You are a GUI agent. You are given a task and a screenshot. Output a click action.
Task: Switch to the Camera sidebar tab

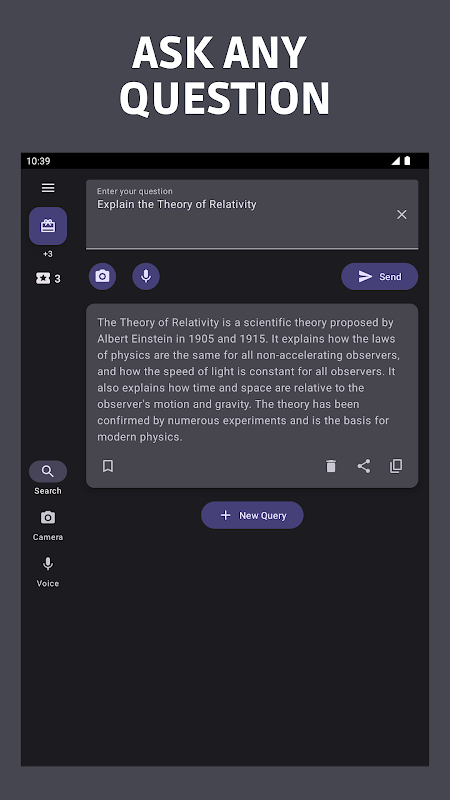click(x=48, y=525)
